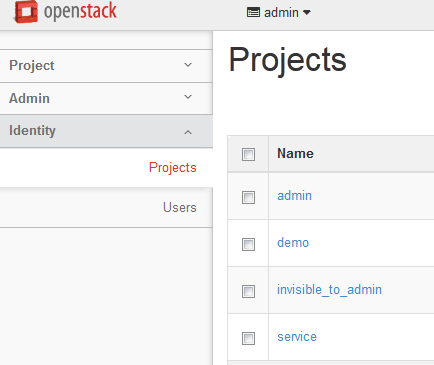434x365 pixels.
Task: Check the box for the service project
Action: click(x=248, y=338)
